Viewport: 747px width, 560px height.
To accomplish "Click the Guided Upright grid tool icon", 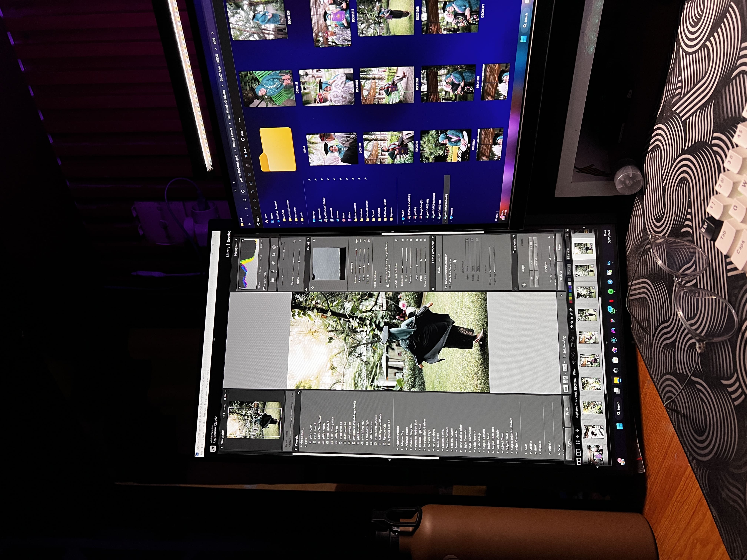I will (x=524, y=285).
